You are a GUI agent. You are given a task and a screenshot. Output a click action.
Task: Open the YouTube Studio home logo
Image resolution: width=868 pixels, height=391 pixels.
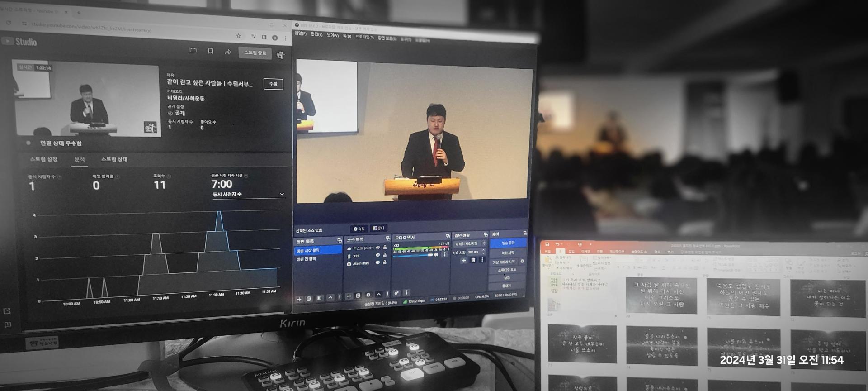pyautogui.click(x=20, y=42)
